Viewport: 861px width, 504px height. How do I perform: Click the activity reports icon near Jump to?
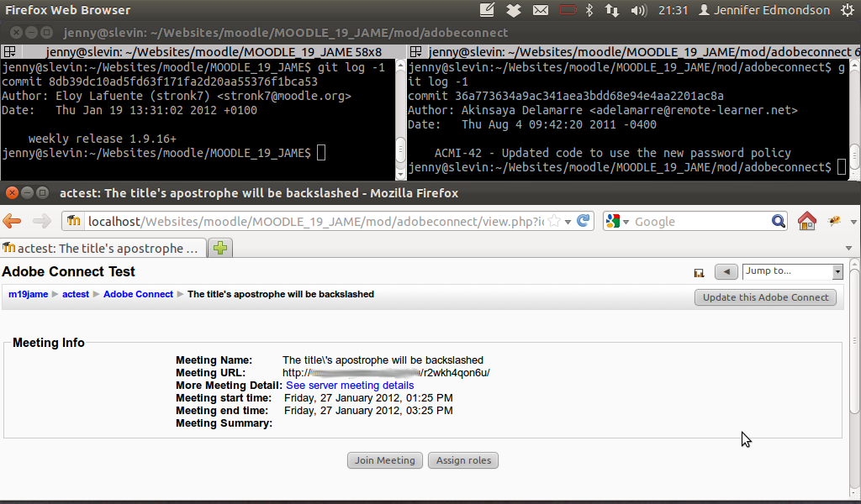[x=699, y=272]
